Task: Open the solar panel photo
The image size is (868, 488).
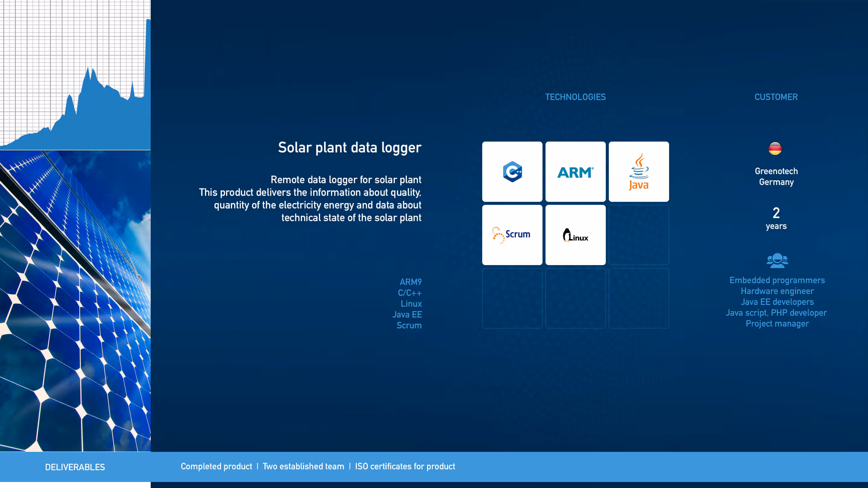Action: click(75, 301)
